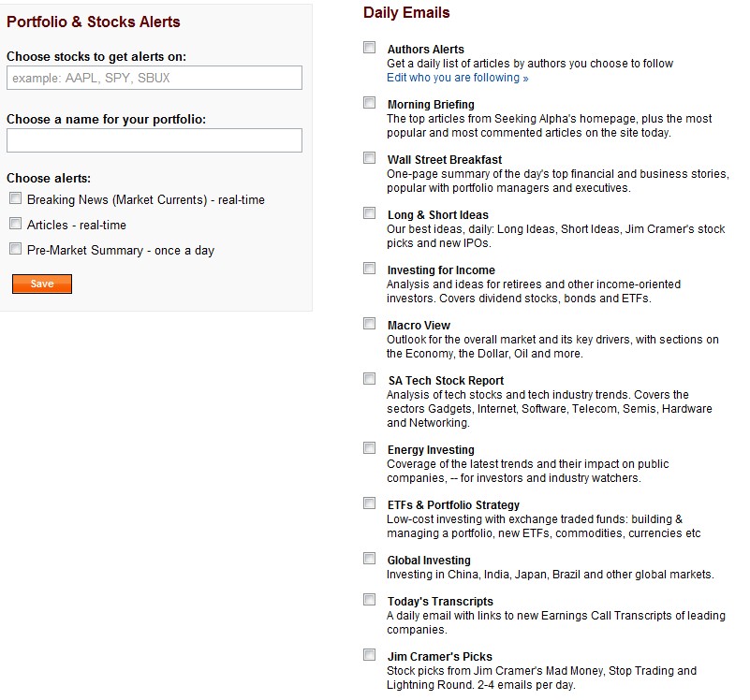Image resolution: width=750 pixels, height=700 pixels.
Task: Tick the Long & Short Ideas checkbox
Action: coord(370,213)
